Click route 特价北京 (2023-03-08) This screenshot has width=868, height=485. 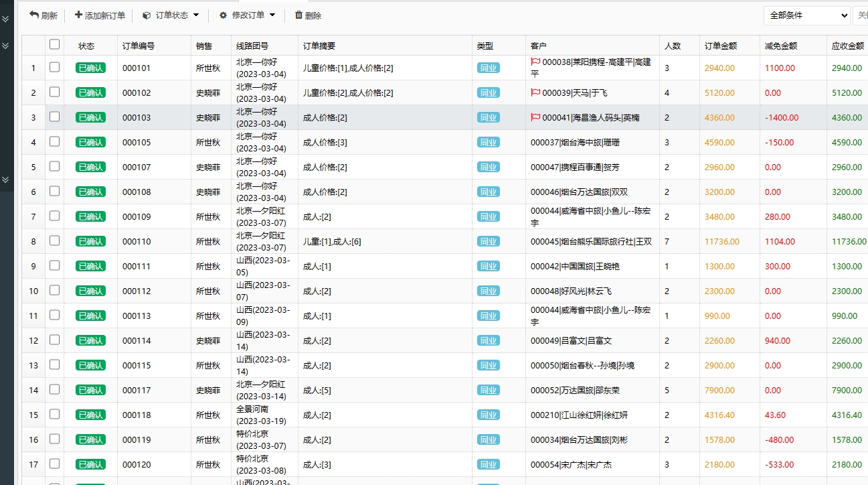[261, 464]
